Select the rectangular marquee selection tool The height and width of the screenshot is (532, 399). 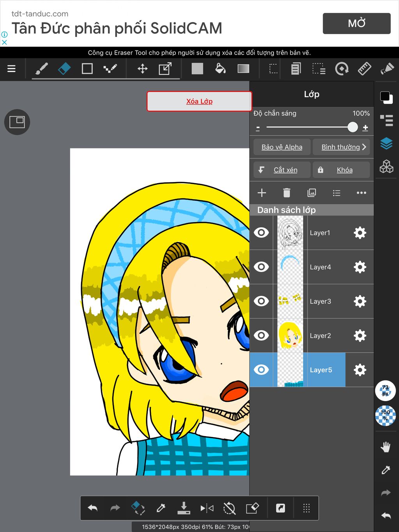[x=274, y=69]
